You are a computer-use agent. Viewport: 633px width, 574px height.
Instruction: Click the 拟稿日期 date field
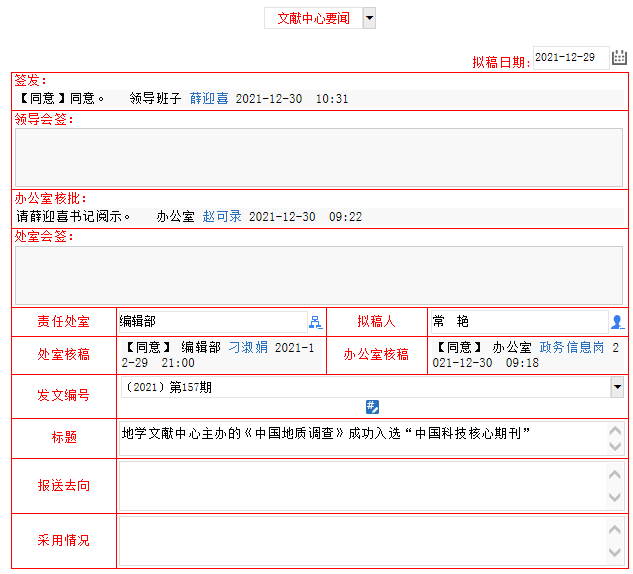(x=570, y=58)
